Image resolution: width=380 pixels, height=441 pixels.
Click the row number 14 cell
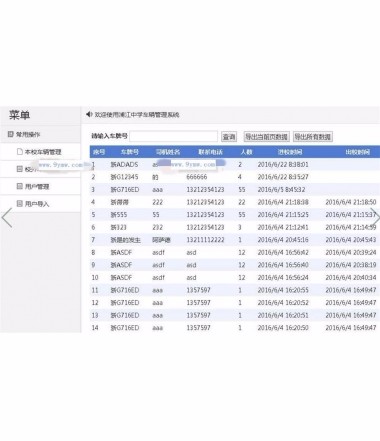click(95, 328)
